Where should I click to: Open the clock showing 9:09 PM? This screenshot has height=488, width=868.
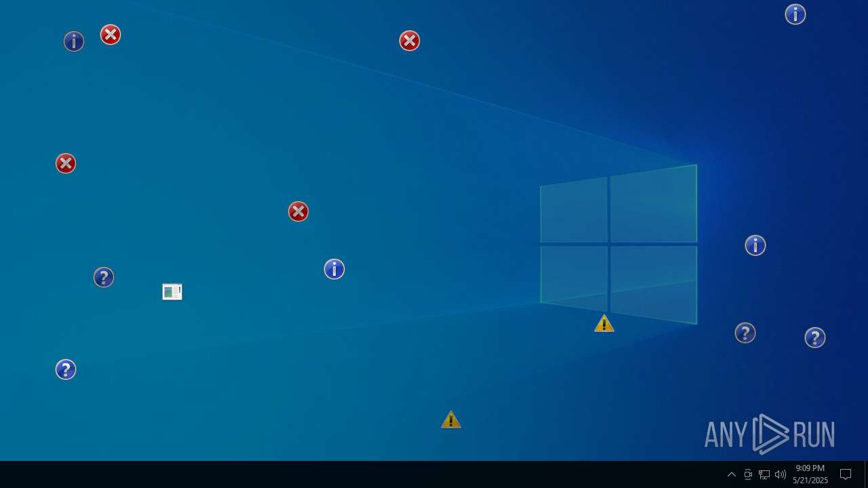[810, 474]
